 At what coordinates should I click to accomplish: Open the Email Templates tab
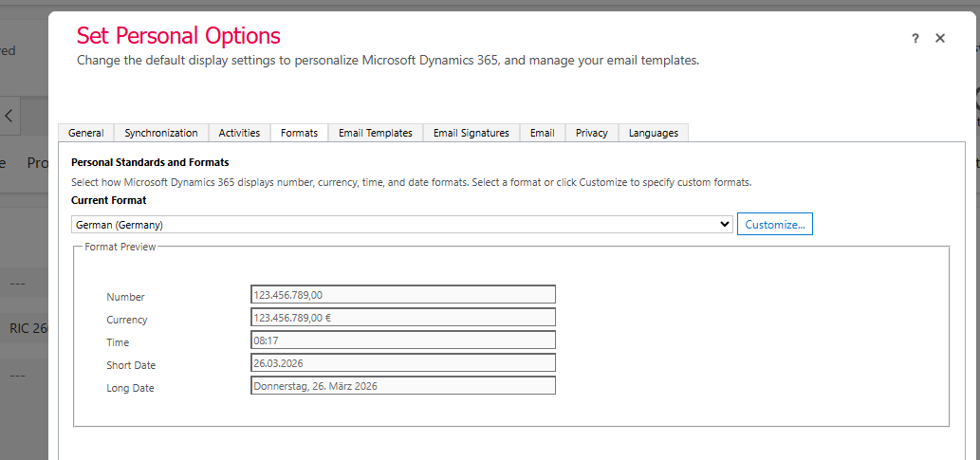pyautogui.click(x=376, y=133)
